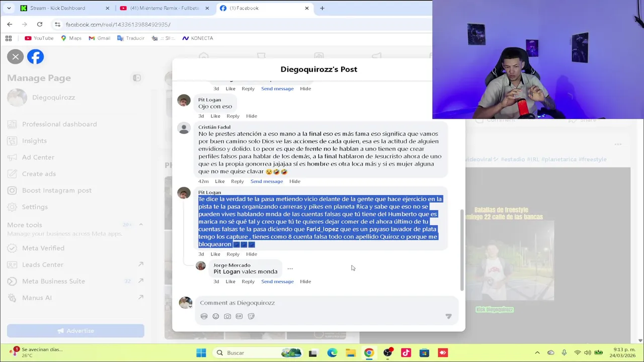Click Cristián Fadul's profile name
The width and height of the screenshot is (644, 362).
click(214, 127)
